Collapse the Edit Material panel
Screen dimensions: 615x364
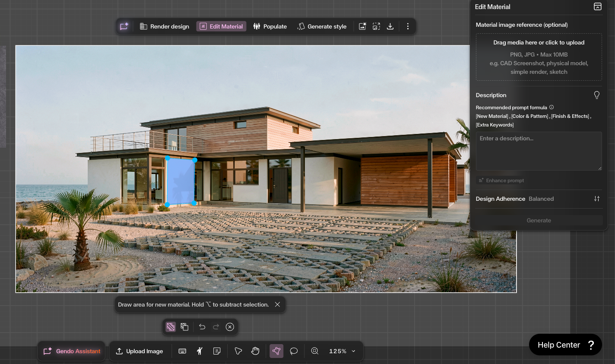597,6
